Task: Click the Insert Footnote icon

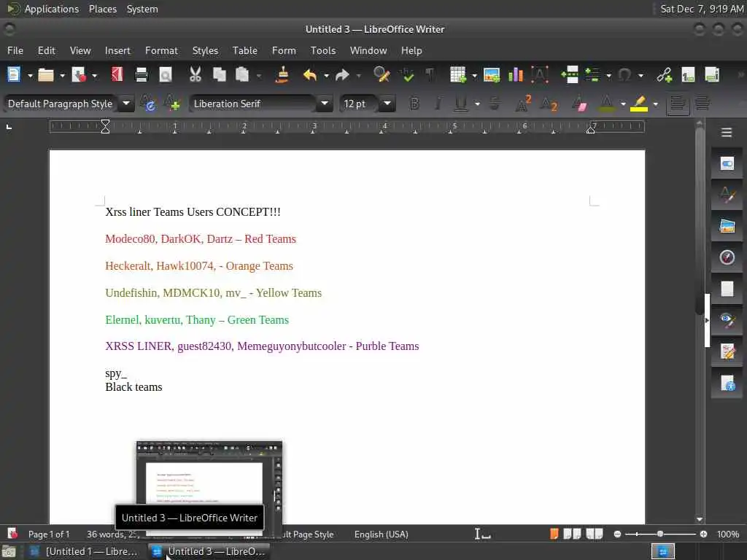Action: click(688, 75)
